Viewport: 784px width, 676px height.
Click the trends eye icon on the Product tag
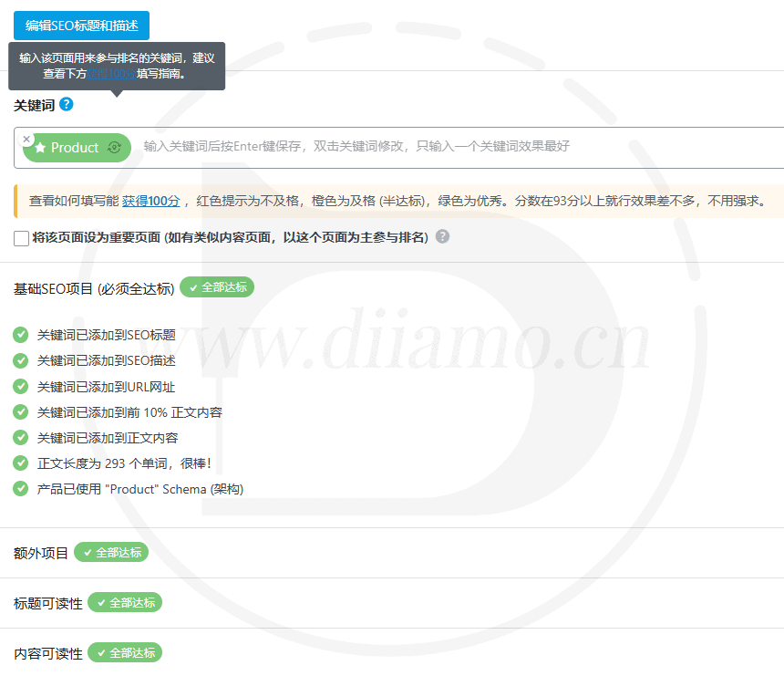point(115,148)
